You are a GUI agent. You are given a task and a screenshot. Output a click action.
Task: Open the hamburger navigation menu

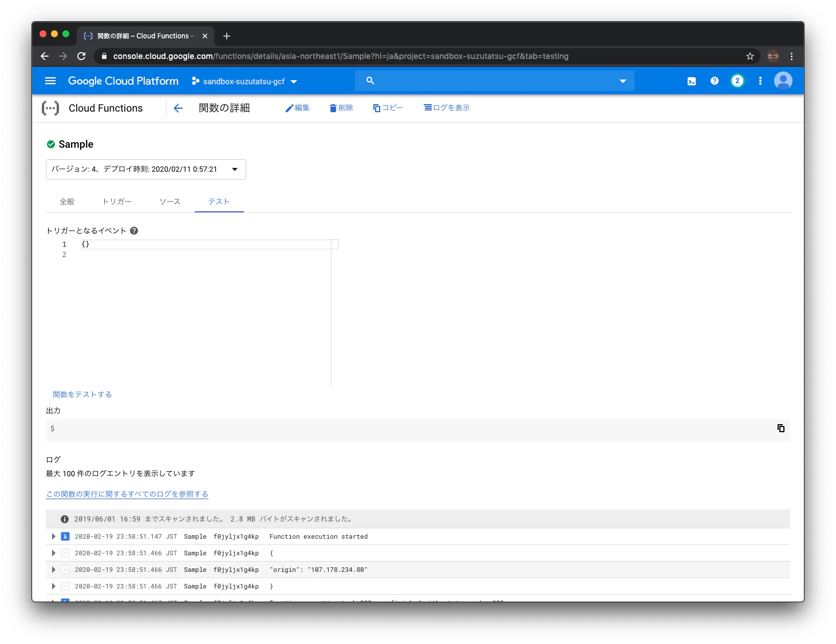tap(50, 81)
